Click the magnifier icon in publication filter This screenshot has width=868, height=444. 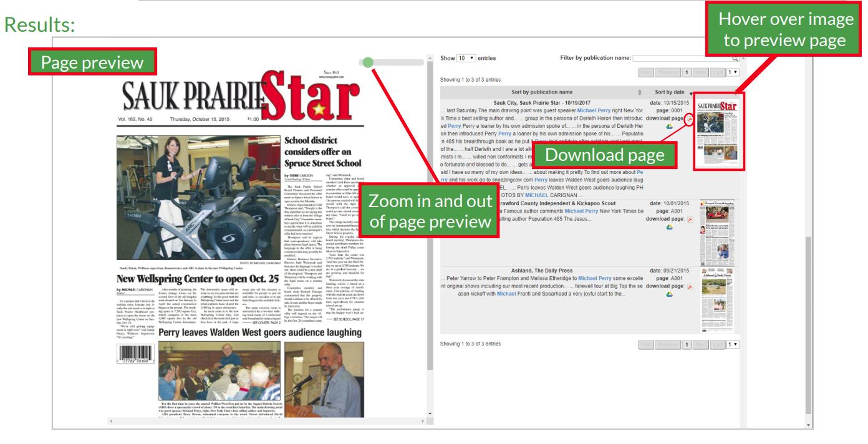tap(735, 59)
